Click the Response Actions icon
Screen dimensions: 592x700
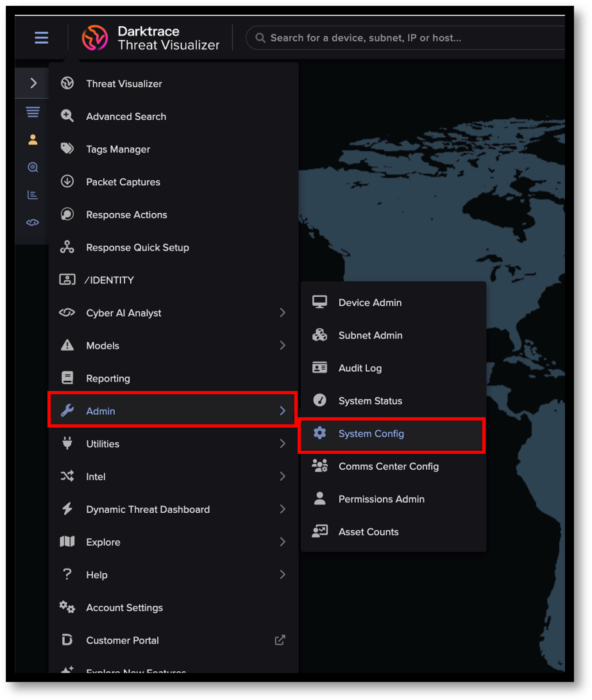point(67,214)
